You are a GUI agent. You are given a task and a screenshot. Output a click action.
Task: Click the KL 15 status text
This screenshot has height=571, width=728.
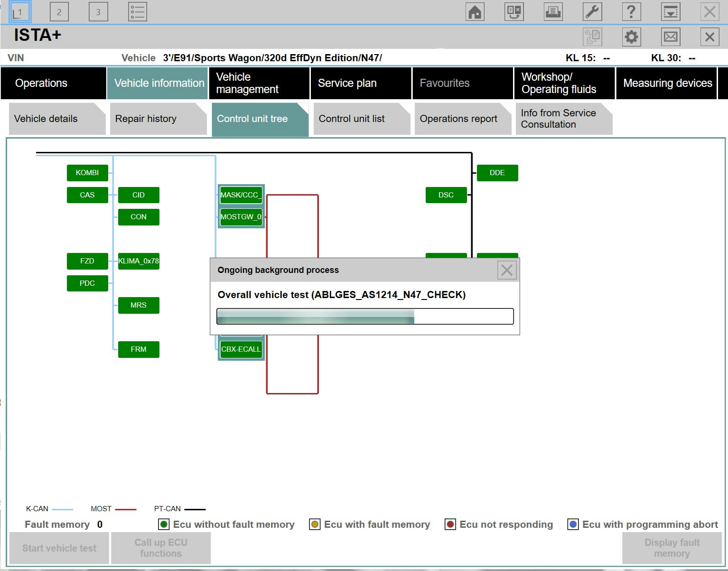[x=588, y=58]
